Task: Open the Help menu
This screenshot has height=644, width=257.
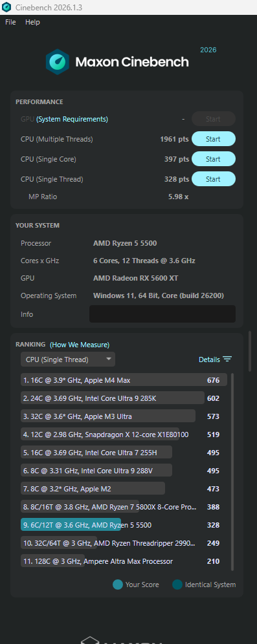Action: coord(32,22)
